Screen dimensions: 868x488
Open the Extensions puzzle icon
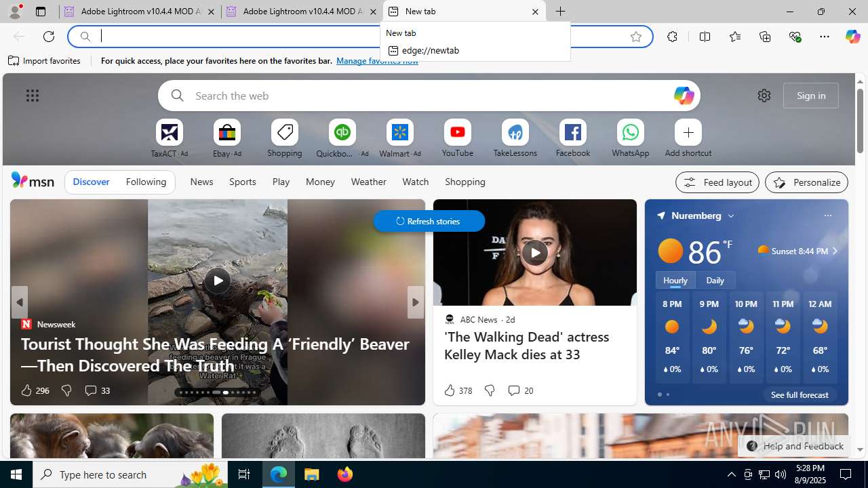(x=672, y=37)
